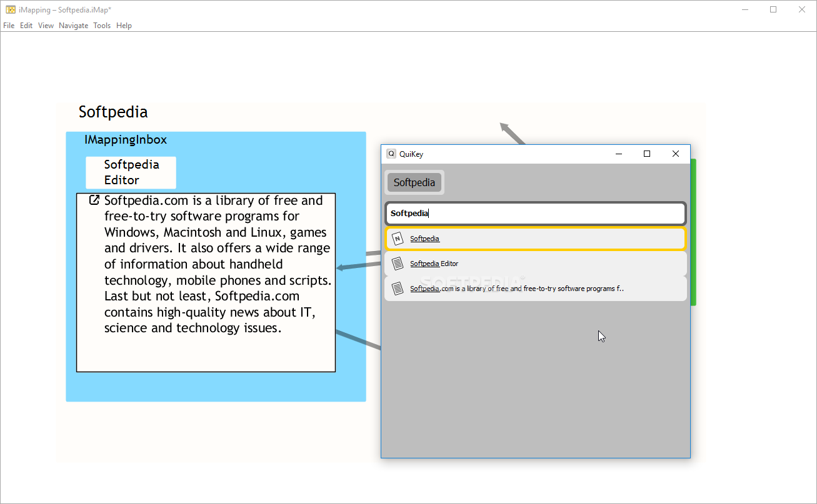Close the QuiKey window

tap(676, 154)
